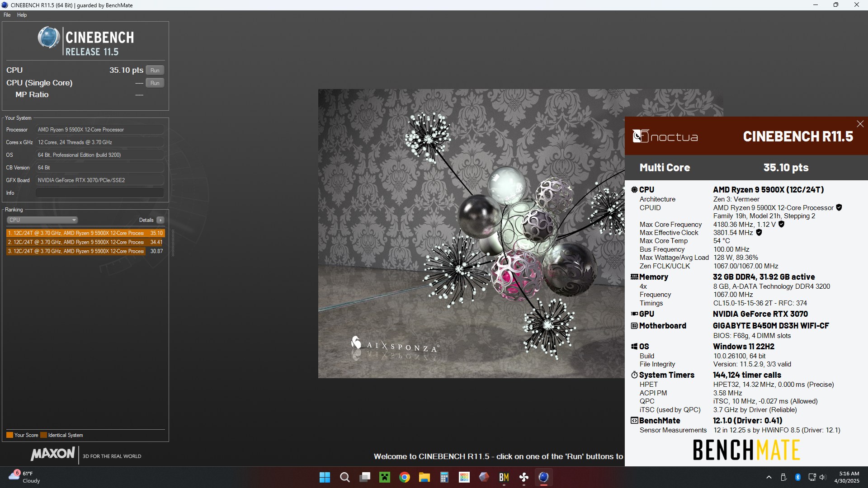Close the BenchMate result overlay
The height and width of the screenshot is (488, 868).
click(860, 124)
